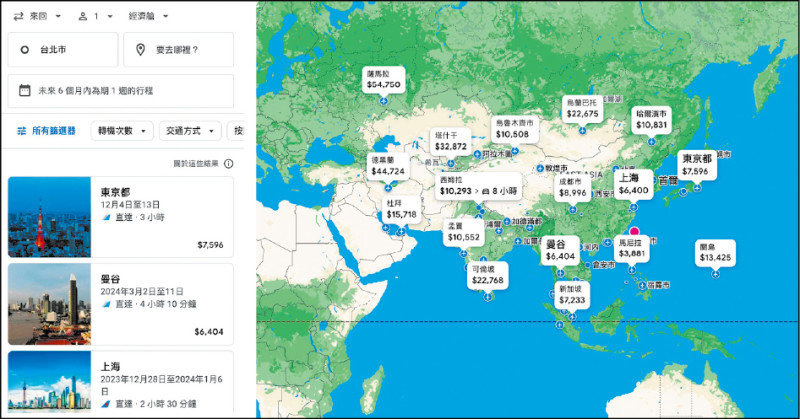Click the 杜拜 $15,718 map marker

[402, 209]
